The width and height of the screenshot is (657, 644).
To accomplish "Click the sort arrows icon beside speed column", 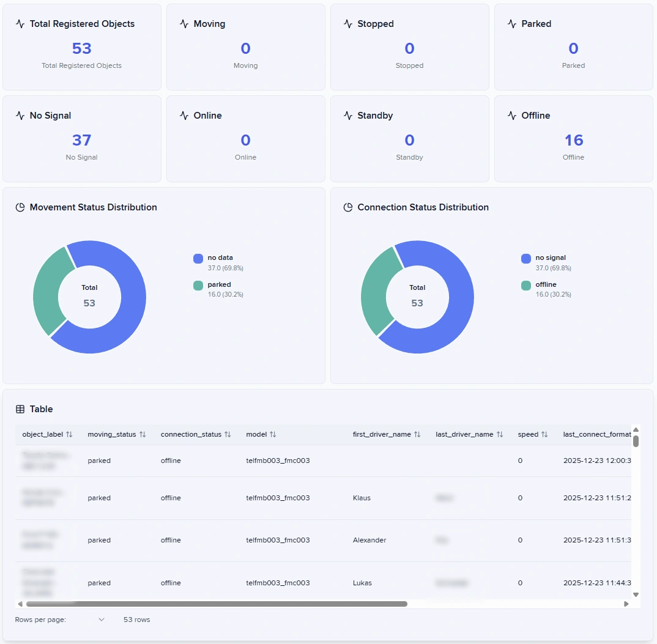I will click(x=544, y=434).
